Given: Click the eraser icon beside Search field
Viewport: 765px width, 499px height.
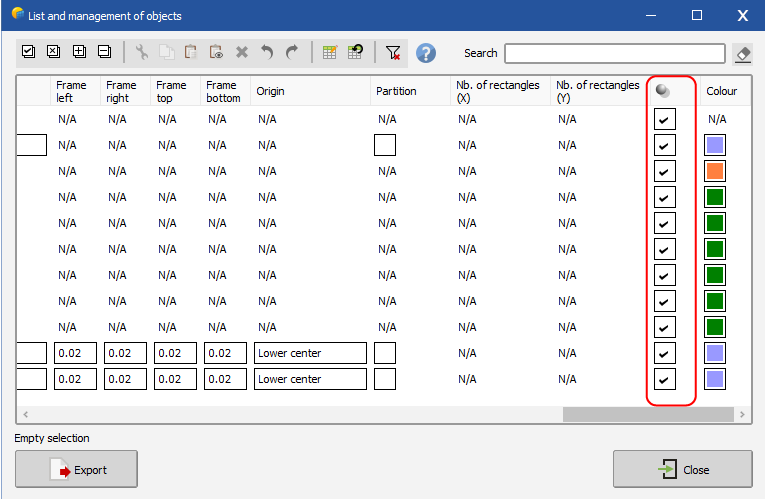Looking at the screenshot, I should (x=743, y=54).
